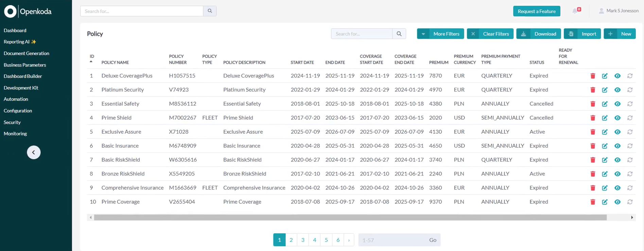This screenshot has height=251, width=644.
Task: Focus the Policy search field
Action: tap(362, 34)
